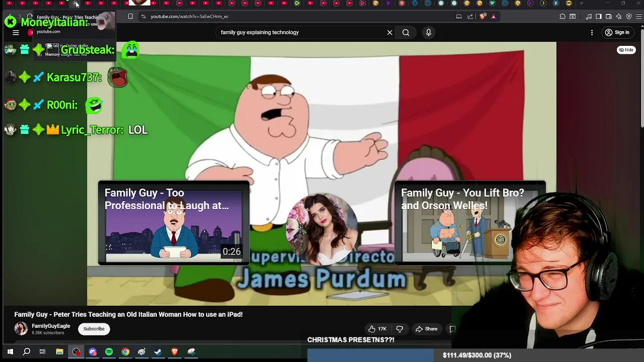Click the FamilyGuyEagle channel avatar
This screenshot has height=362, width=644.
coord(21,329)
